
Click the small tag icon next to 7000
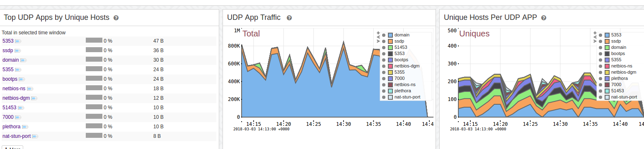[x=18, y=118]
